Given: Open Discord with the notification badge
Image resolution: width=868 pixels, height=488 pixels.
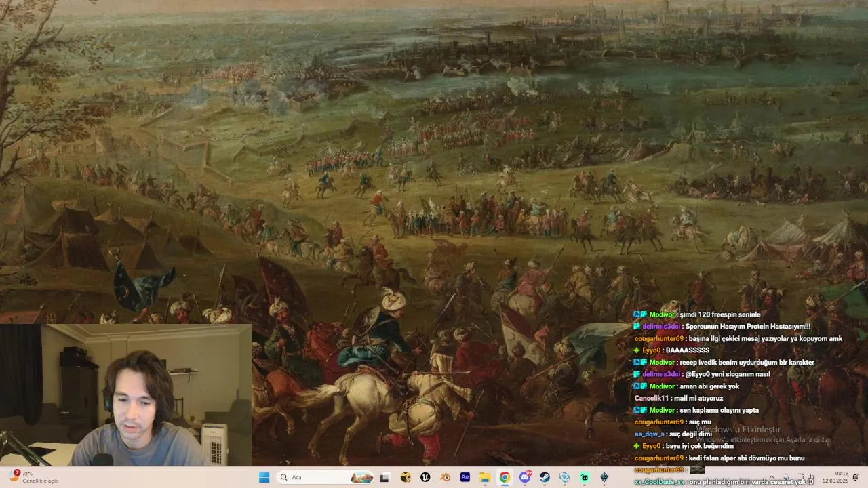Looking at the screenshot, I should click(x=525, y=477).
